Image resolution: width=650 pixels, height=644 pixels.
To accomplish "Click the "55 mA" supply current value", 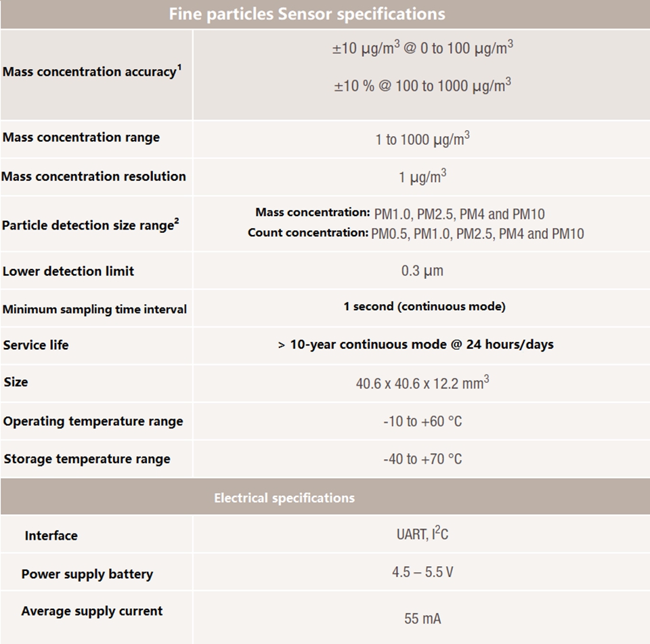I will pyautogui.click(x=422, y=618).
